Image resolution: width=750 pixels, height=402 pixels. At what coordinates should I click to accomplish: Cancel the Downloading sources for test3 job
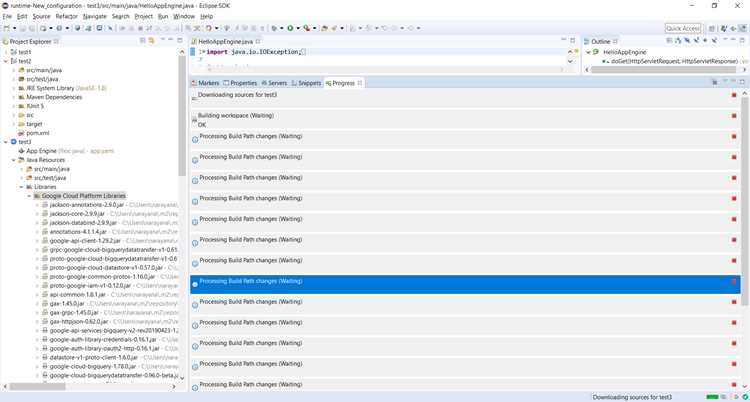pyautogui.click(x=734, y=95)
